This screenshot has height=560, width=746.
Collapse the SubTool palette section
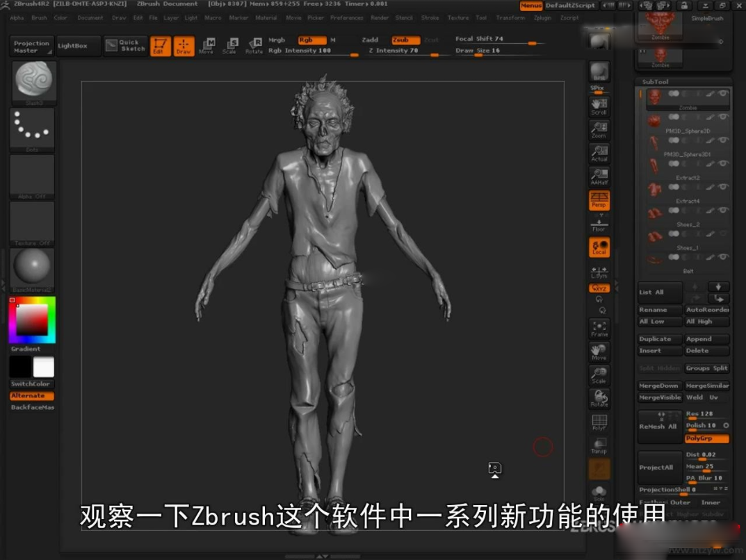point(655,82)
